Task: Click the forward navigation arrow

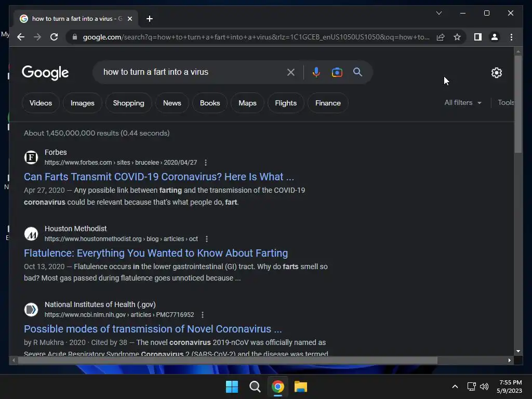Action: (37, 37)
